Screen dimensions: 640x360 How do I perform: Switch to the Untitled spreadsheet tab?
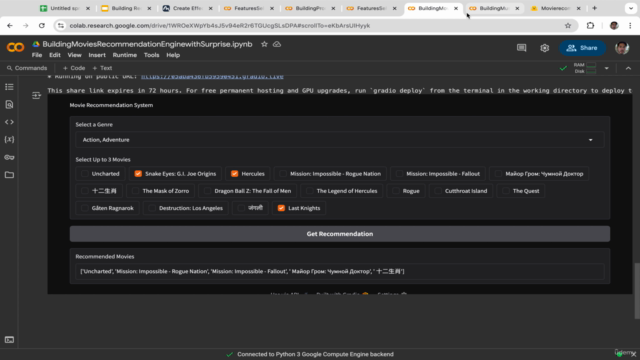[x=64, y=8]
